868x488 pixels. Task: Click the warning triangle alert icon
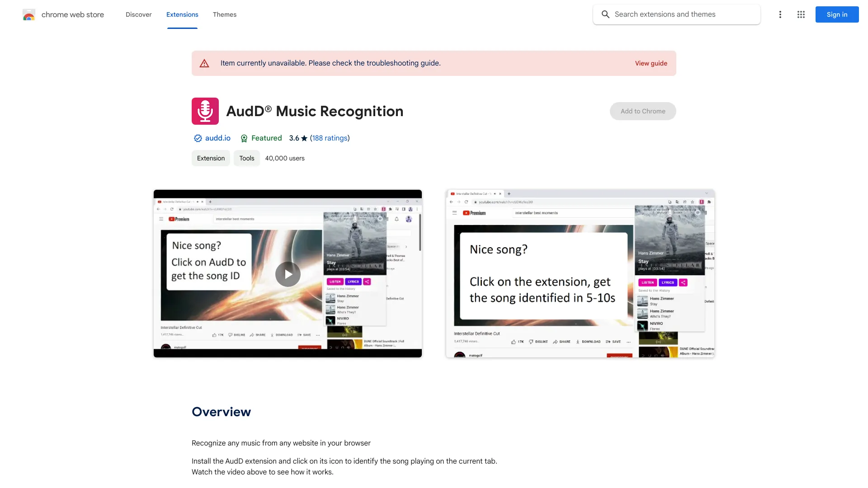[204, 62]
